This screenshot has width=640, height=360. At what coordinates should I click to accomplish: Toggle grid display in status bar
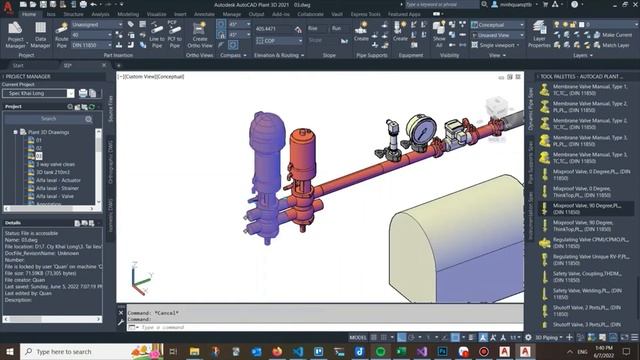pyautogui.click(x=373, y=338)
